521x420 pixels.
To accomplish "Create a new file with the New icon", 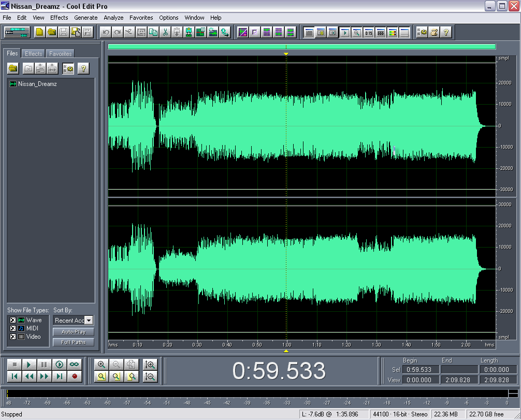I will [x=39, y=32].
